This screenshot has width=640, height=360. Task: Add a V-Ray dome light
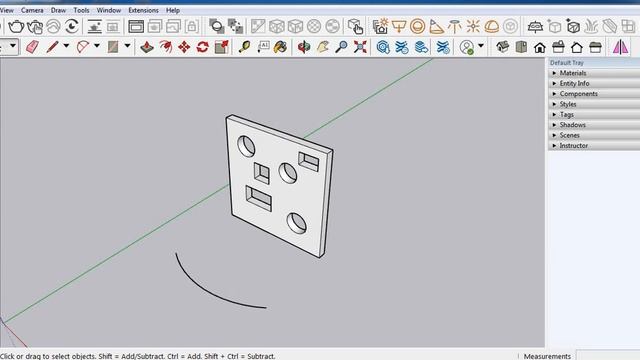pyautogui.click(x=492, y=27)
